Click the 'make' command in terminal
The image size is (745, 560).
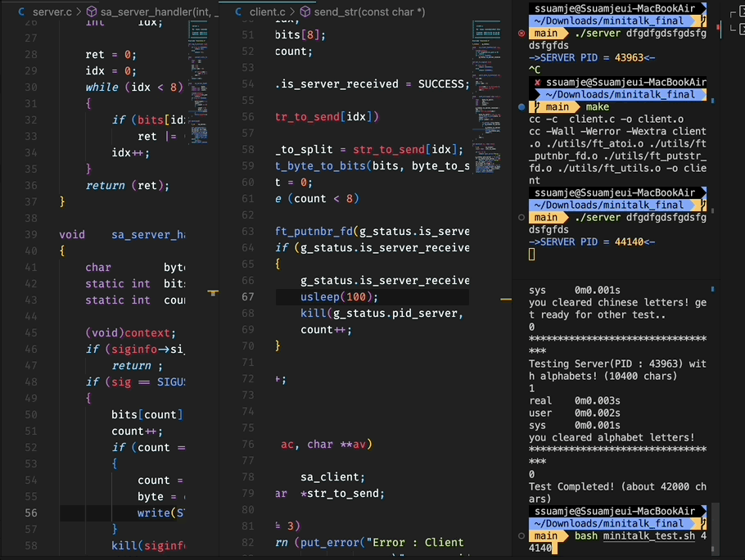click(x=598, y=107)
